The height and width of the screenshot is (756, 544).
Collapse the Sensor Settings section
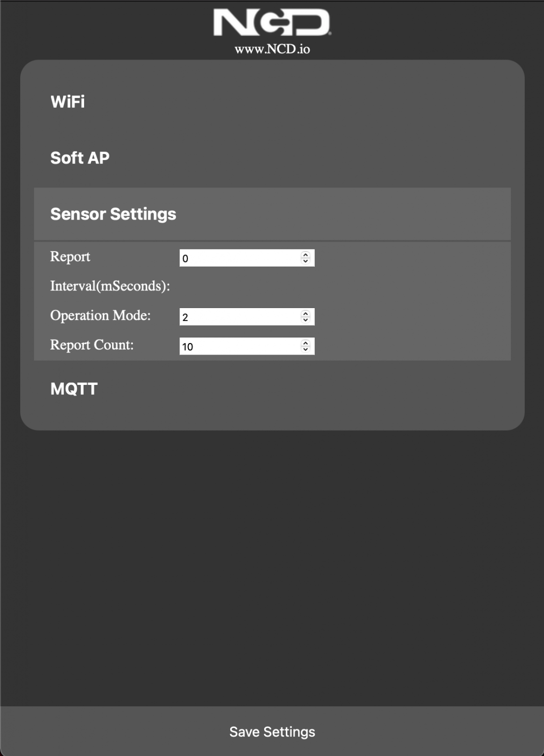114,214
